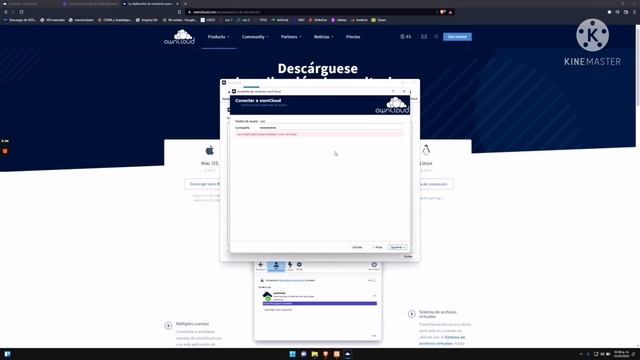The height and width of the screenshot is (360, 640).
Task: Click the ownCloud logo in website header
Action: pyautogui.click(x=179, y=37)
